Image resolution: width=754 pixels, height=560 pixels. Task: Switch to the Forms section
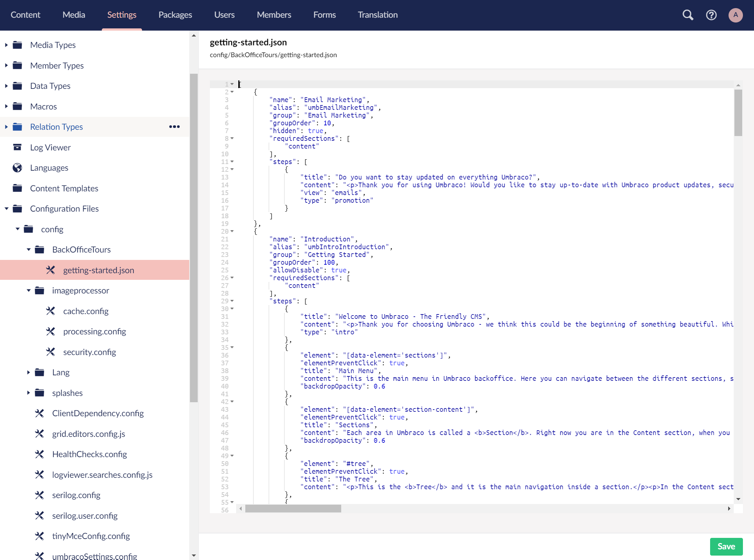[325, 15]
